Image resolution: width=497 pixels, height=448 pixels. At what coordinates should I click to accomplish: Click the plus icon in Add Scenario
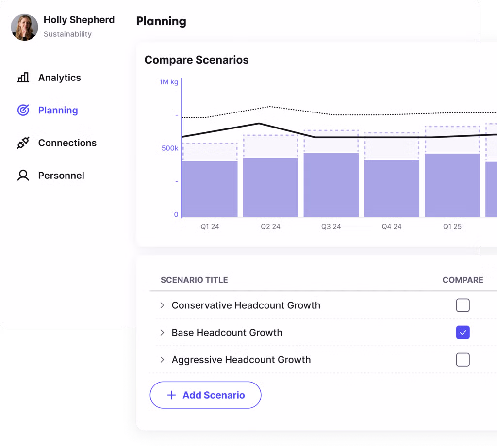[x=171, y=395]
